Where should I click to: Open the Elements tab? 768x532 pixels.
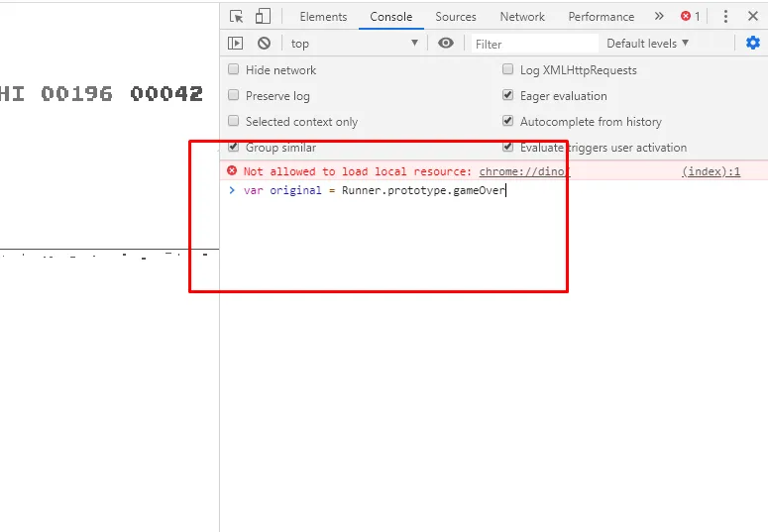pyautogui.click(x=323, y=17)
